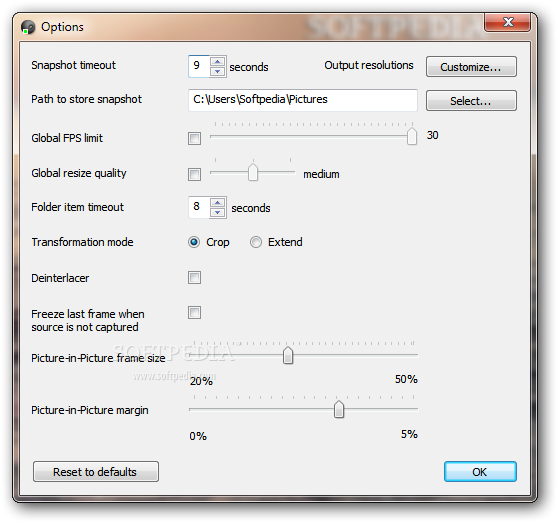Screen dimensions: 558x523
Task: Open Customize output resolutions dialog
Action: click(x=471, y=67)
